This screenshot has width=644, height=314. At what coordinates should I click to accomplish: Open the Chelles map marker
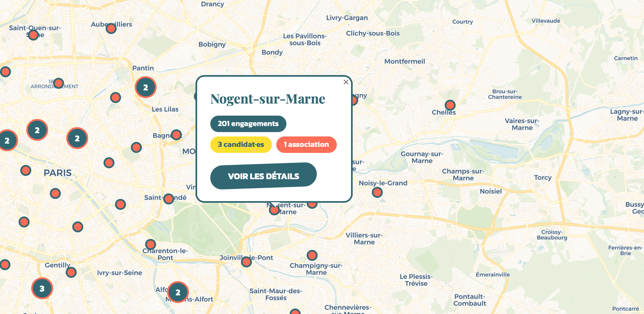coord(450,105)
